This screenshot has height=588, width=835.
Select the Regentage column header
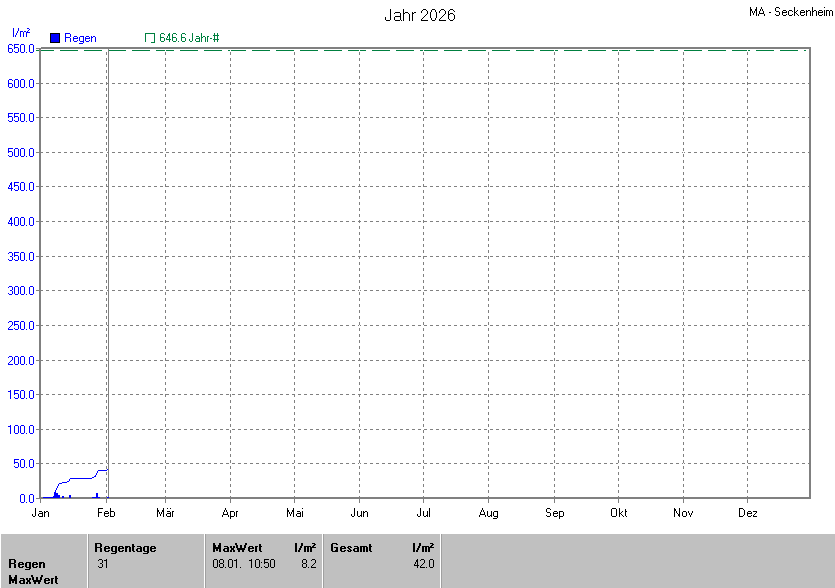tap(125, 548)
